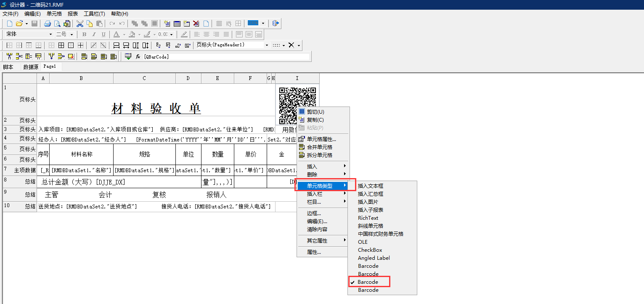Select 插入图片 from cell type submenu
The image size is (644, 304).
(x=368, y=202)
